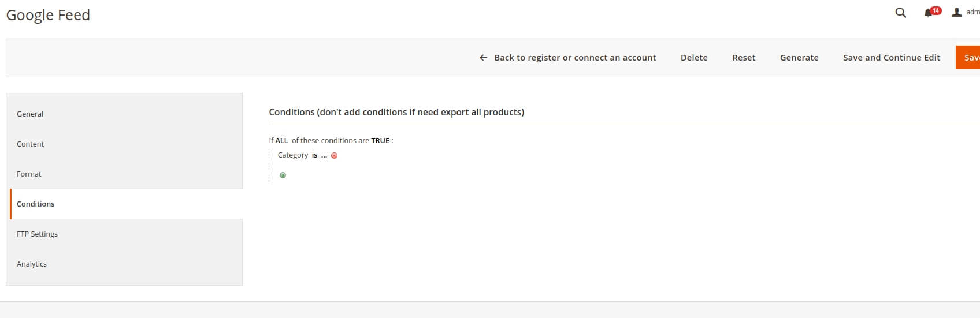Select the Conditions tab
980x318 pixels.
point(36,204)
